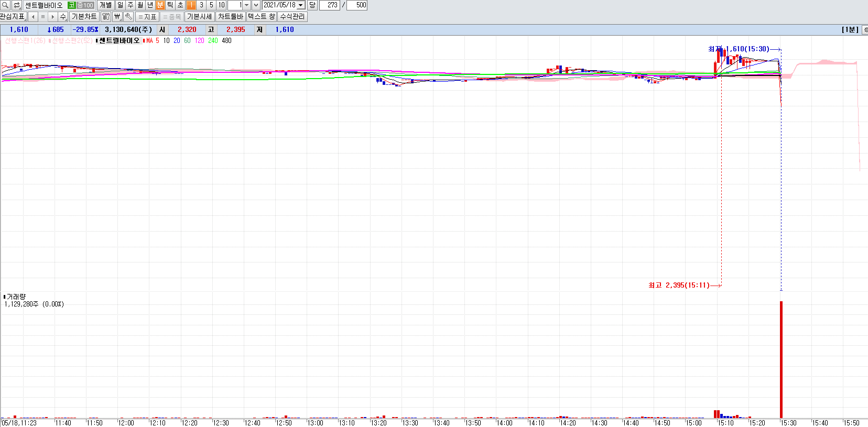Click the 선행스팬2(52) legend label

(72, 41)
